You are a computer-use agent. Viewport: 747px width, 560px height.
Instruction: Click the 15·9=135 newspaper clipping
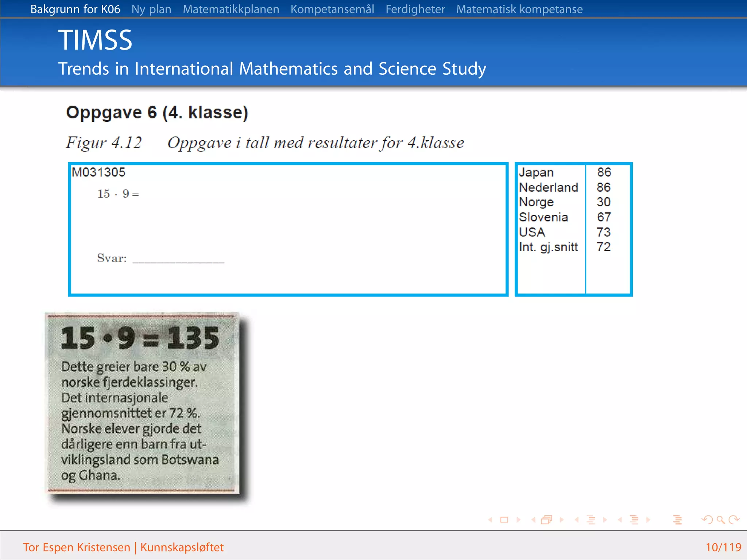pos(143,403)
